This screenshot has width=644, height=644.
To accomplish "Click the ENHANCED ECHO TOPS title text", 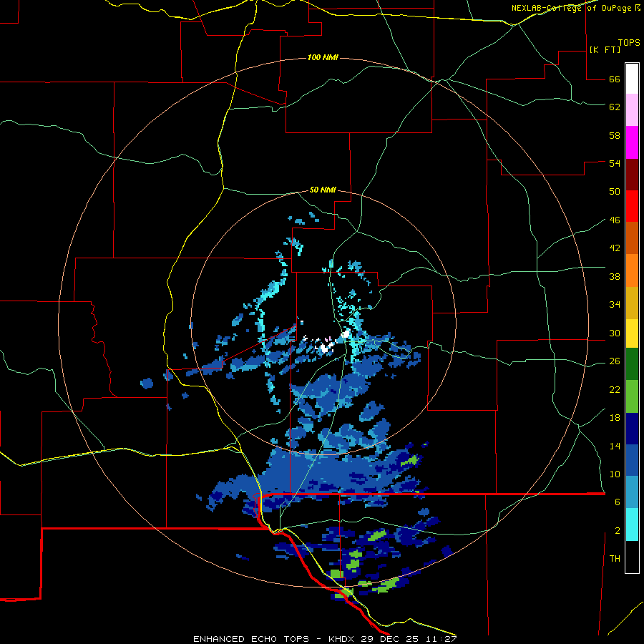I will (x=251, y=639).
